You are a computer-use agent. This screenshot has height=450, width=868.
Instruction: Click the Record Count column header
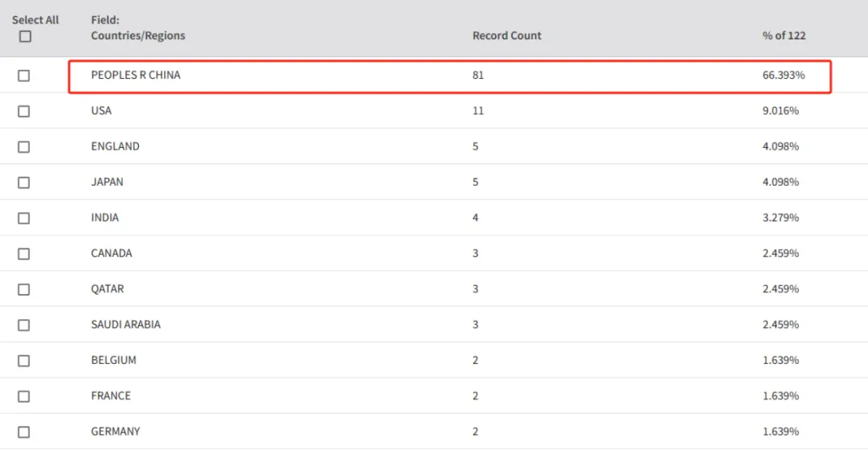click(x=506, y=35)
